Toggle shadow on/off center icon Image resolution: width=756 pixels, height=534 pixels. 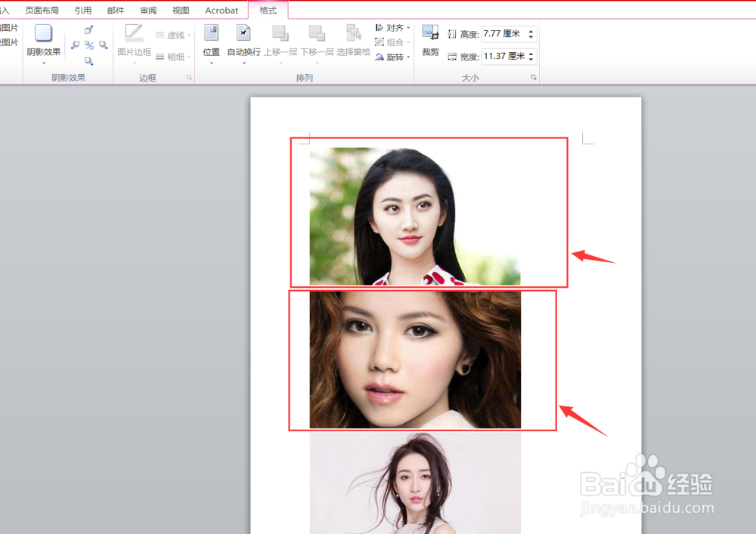pos(89,45)
